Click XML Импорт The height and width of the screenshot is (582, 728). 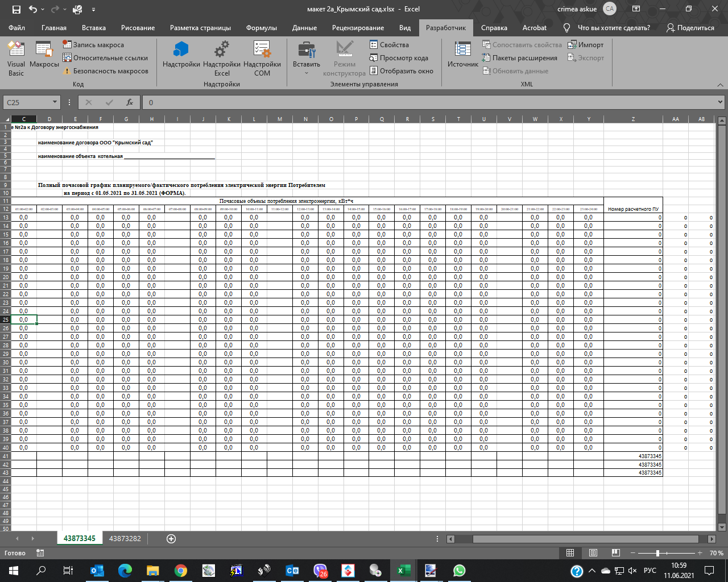point(586,44)
